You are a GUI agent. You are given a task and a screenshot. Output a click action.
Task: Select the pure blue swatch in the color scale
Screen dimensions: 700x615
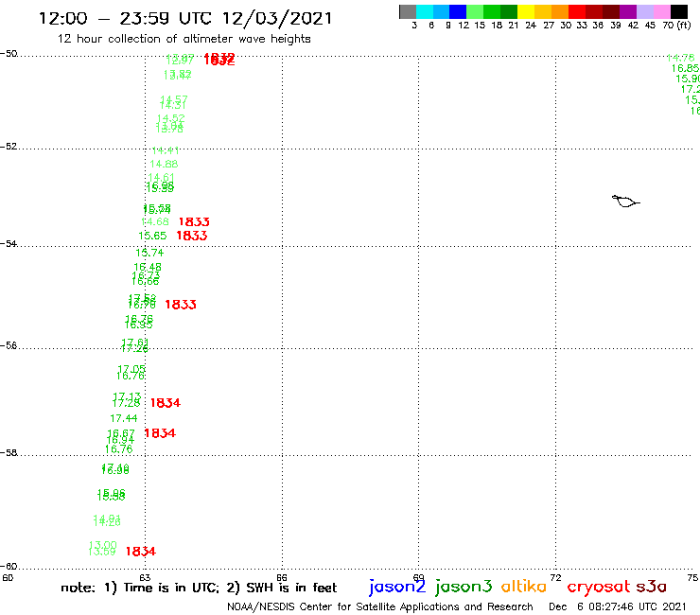(x=459, y=11)
